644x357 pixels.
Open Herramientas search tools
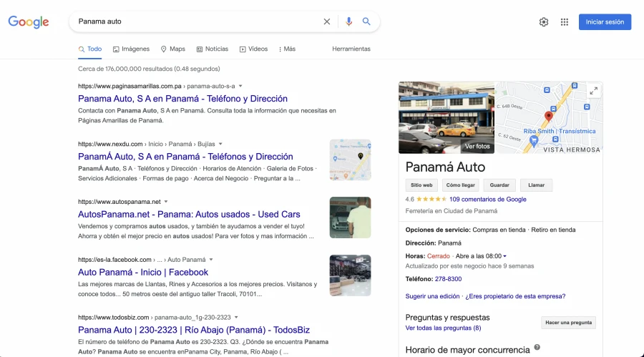[x=351, y=49]
